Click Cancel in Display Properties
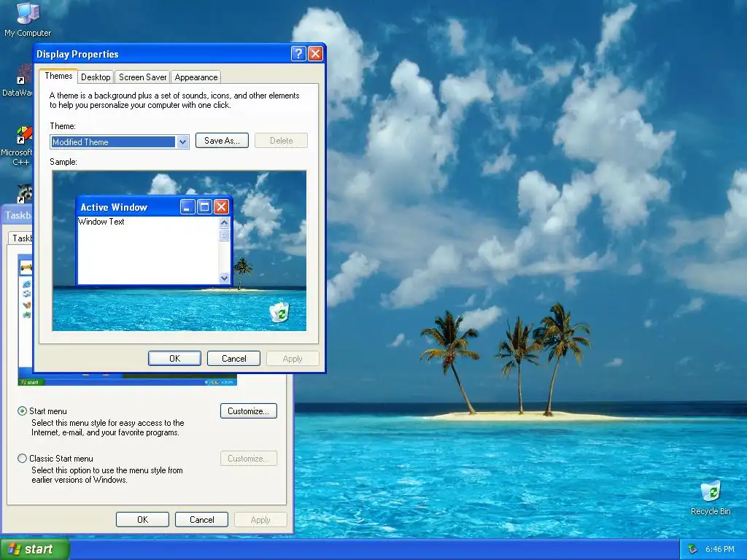The width and height of the screenshot is (747, 560). (233, 358)
